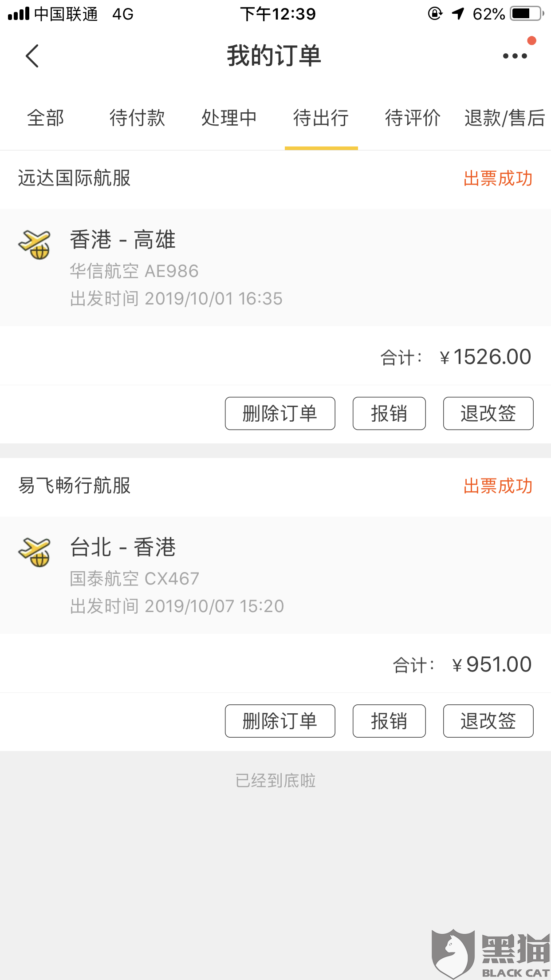This screenshot has width=551, height=980.
Task: Delete the 香港 - 高雄 order
Action: click(280, 413)
